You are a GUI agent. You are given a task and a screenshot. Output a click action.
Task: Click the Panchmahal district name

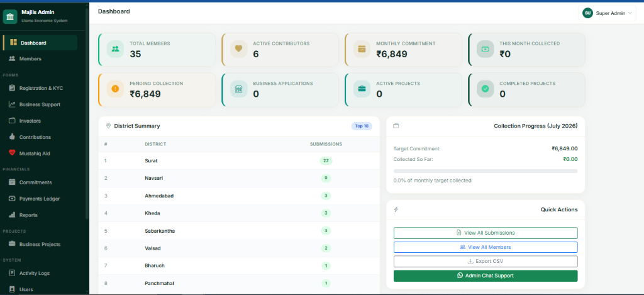pyautogui.click(x=158, y=283)
